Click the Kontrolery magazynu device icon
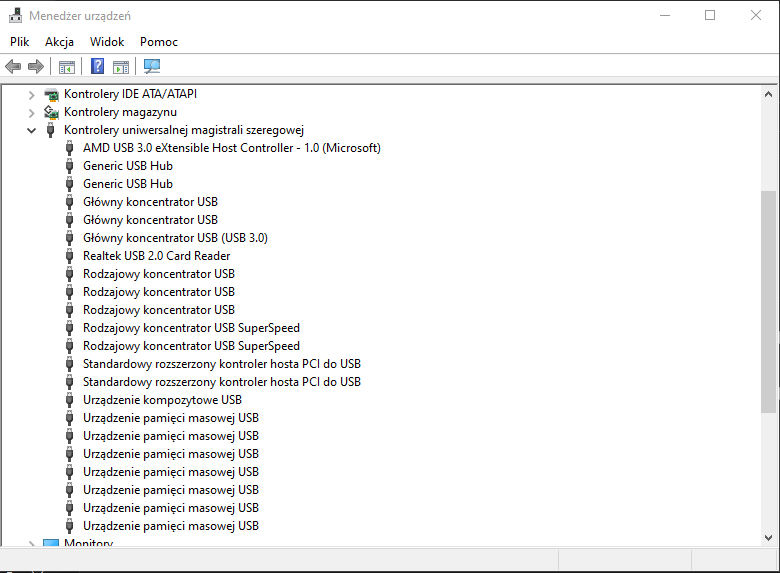Viewport: 780px width, 573px height. [x=51, y=112]
